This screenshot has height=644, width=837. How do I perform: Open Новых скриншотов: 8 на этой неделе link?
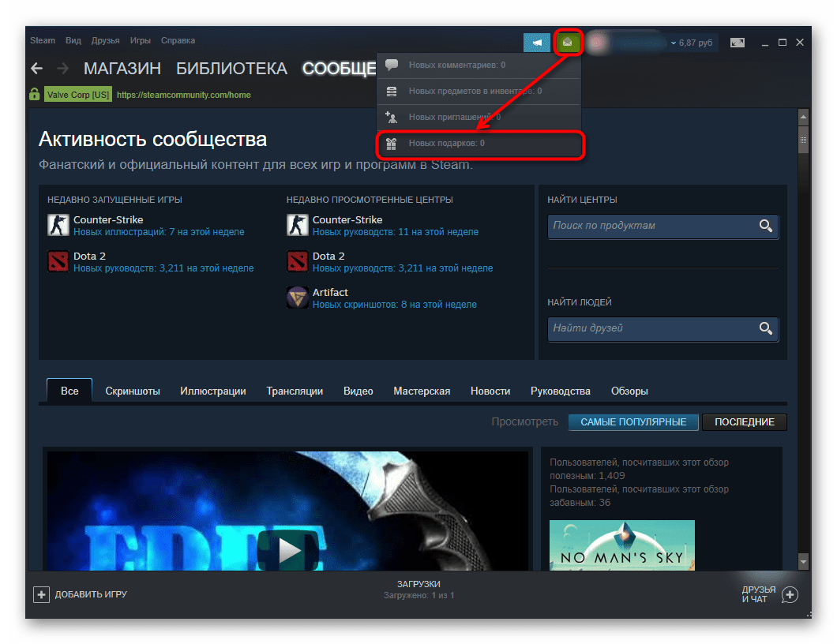(395, 305)
